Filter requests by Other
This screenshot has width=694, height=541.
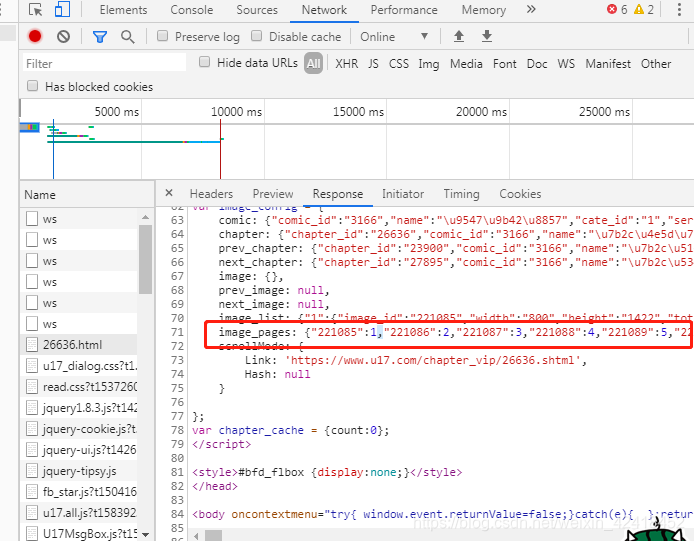click(656, 64)
